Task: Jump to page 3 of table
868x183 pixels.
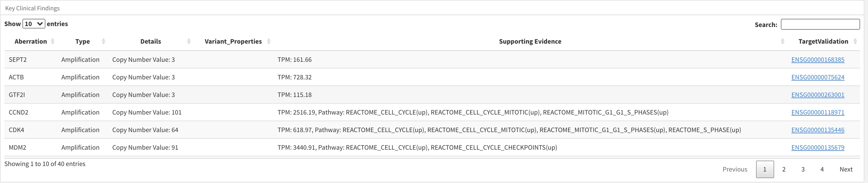Action: tap(803, 169)
